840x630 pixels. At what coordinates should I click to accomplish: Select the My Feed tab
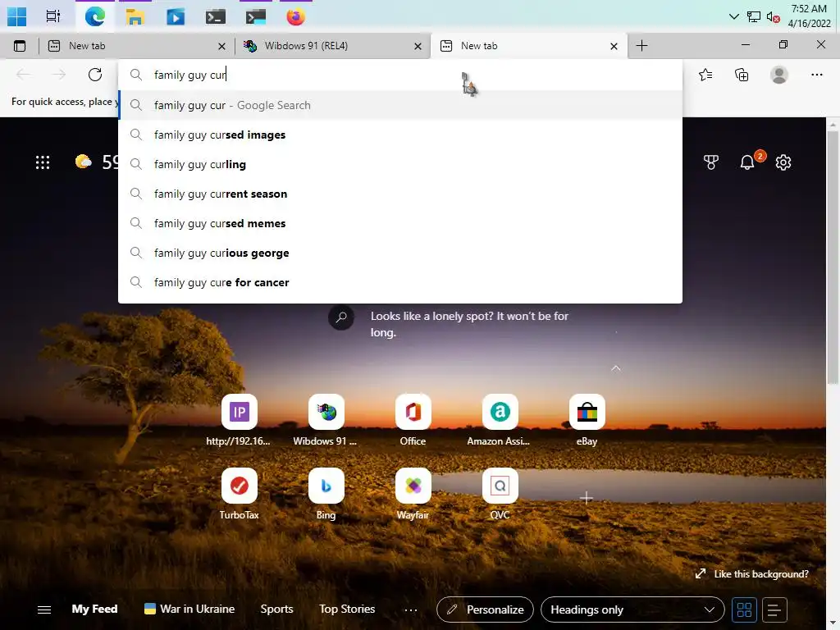pos(94,609)
